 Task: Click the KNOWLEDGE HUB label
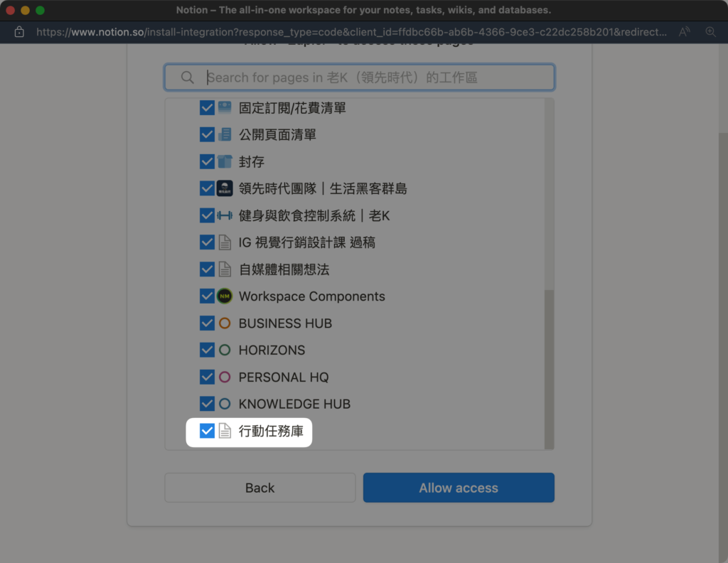point(294,404)
